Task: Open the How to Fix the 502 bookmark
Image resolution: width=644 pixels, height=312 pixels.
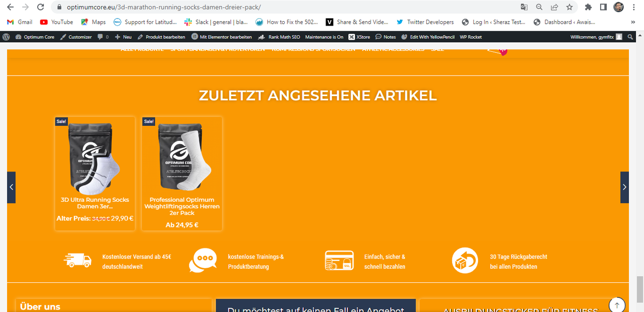Action: 286,22
